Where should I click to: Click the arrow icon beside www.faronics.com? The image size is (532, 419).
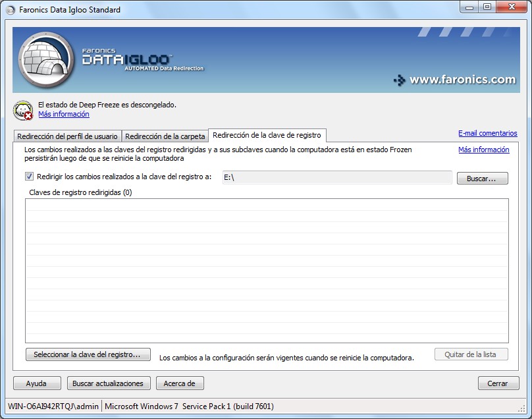coord(400,80)
